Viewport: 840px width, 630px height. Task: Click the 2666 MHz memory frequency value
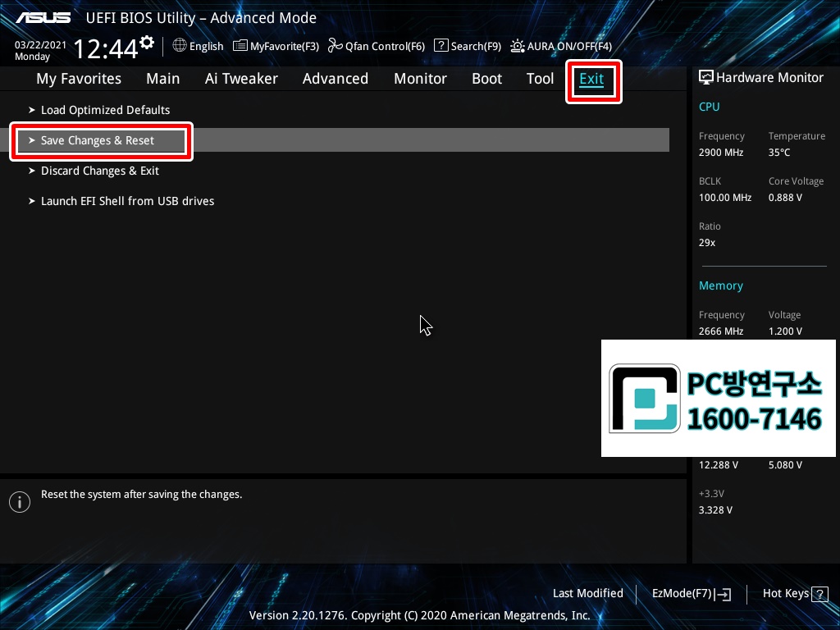point(721,331)
